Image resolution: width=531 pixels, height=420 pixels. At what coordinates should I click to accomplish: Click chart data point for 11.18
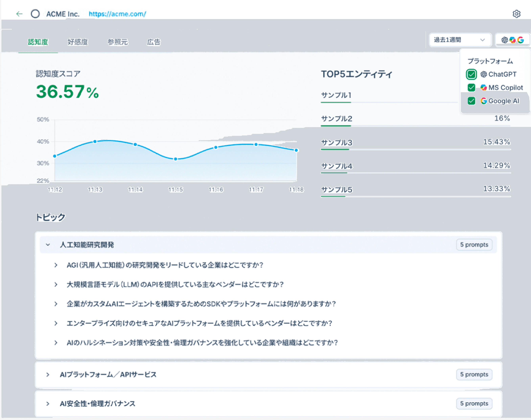(x=296, y=150)
